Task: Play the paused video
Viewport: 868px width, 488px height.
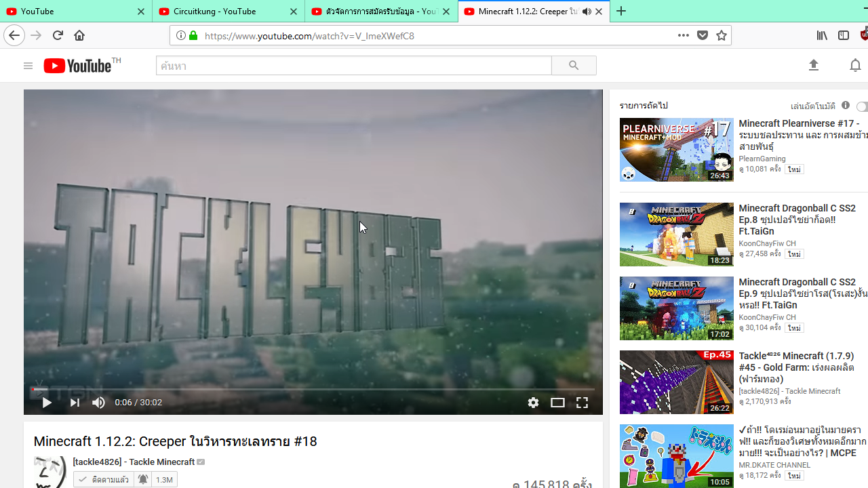Action: (x=47, y=403)
